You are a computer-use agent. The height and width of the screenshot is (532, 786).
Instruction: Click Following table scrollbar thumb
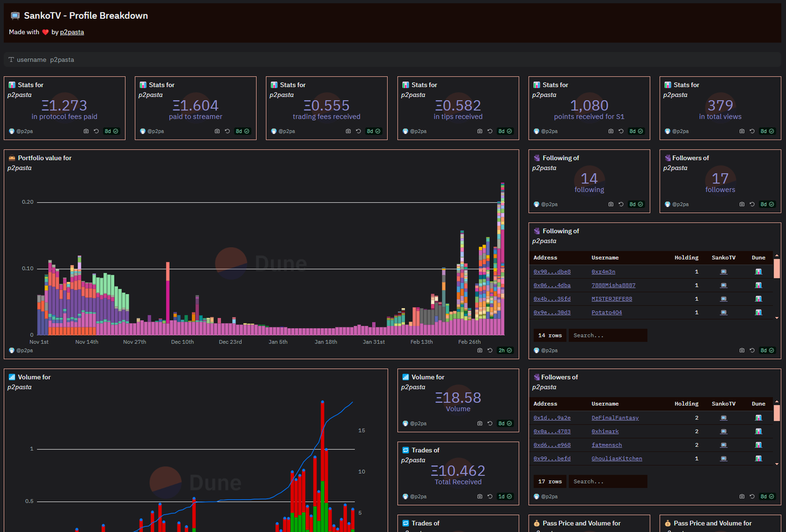(777, 269)
